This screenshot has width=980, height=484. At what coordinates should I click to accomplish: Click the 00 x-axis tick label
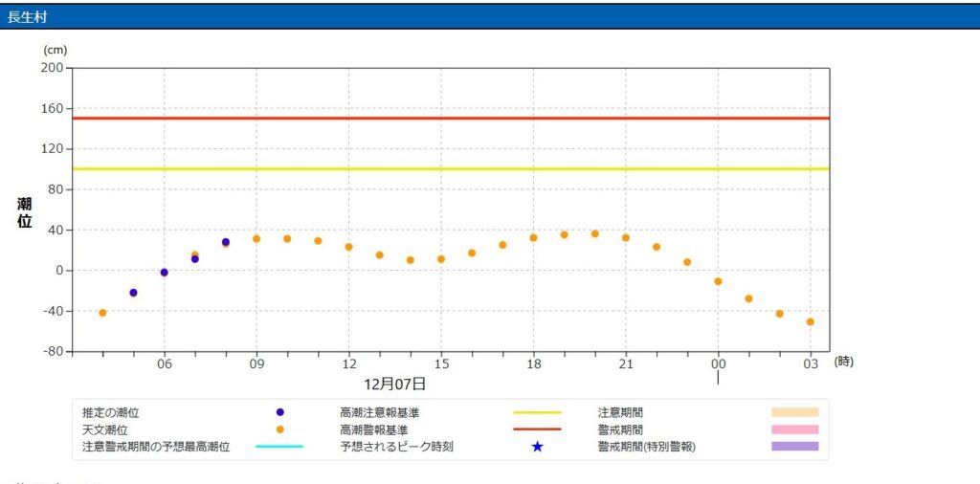pos(718,363)
